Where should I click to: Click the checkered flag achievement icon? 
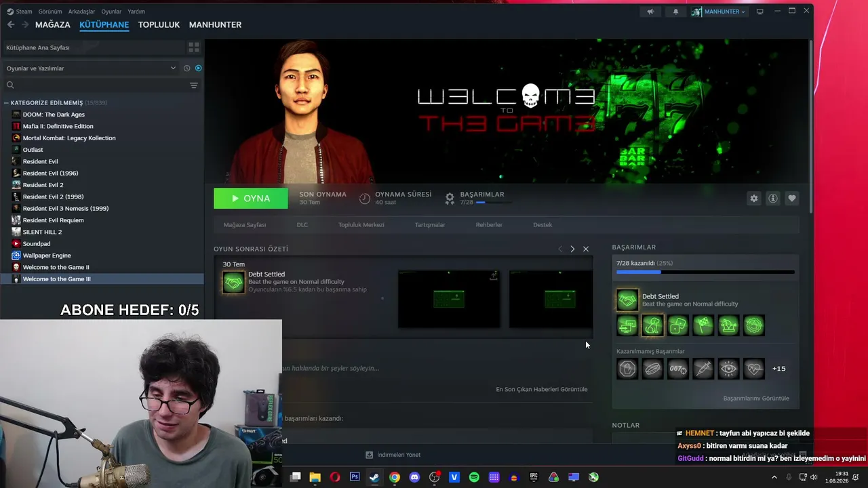[x=703, y=325]
